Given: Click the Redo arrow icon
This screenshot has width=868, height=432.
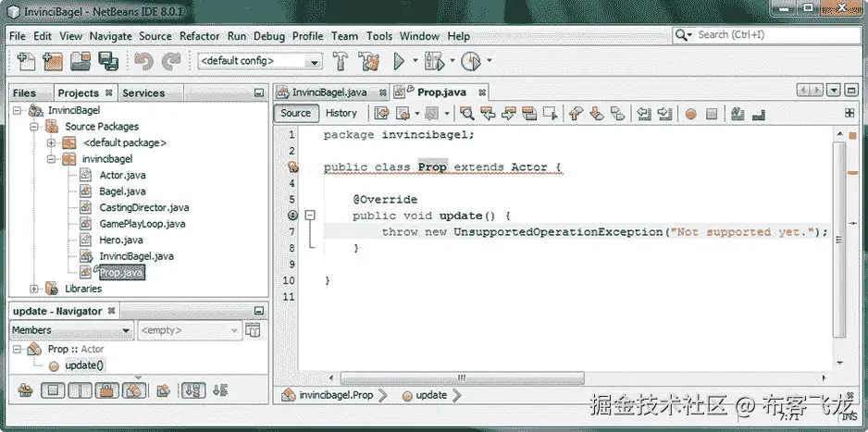Looking at the screenshot, I should pos(171,61).
